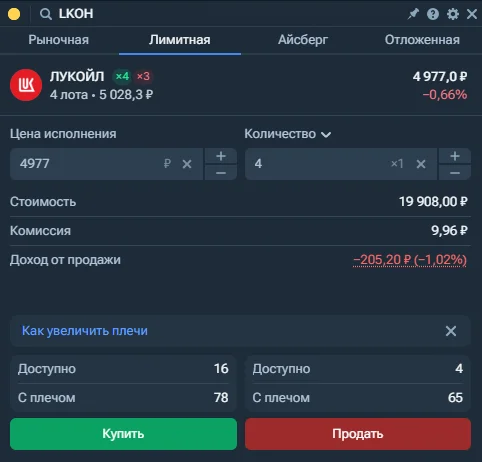This screenshot has width=482, height=462.
Task: Dismiss the Как увеличить плечи banner
Action: (451, 331)
